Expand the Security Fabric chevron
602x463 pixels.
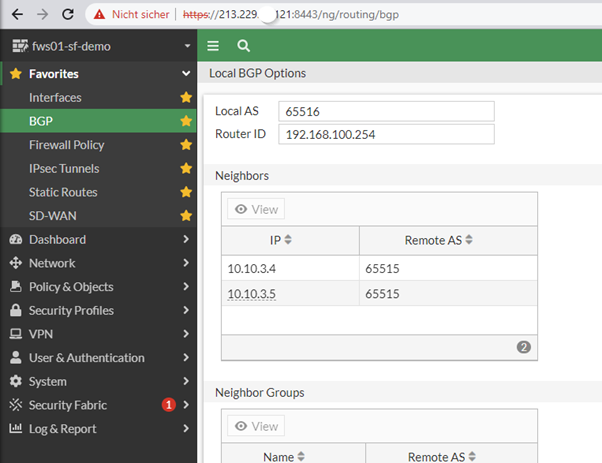click(186, 405)
